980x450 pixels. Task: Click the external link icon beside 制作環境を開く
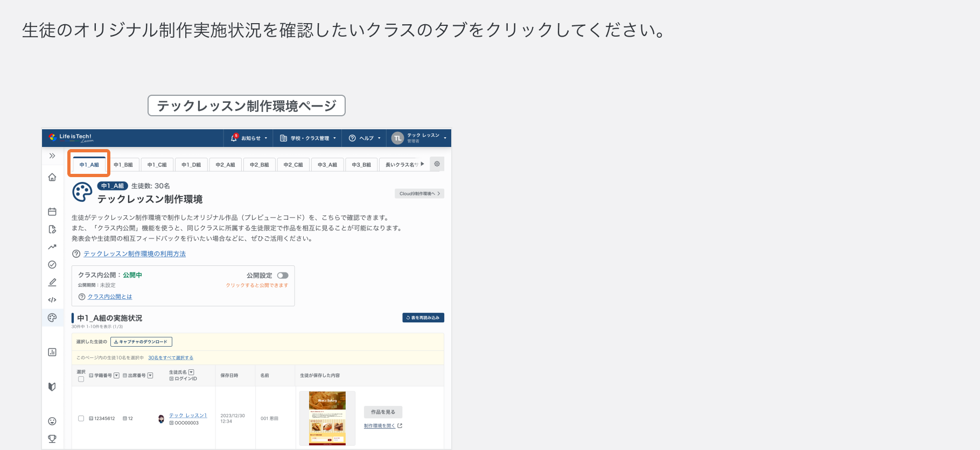[x=400, y=426]
